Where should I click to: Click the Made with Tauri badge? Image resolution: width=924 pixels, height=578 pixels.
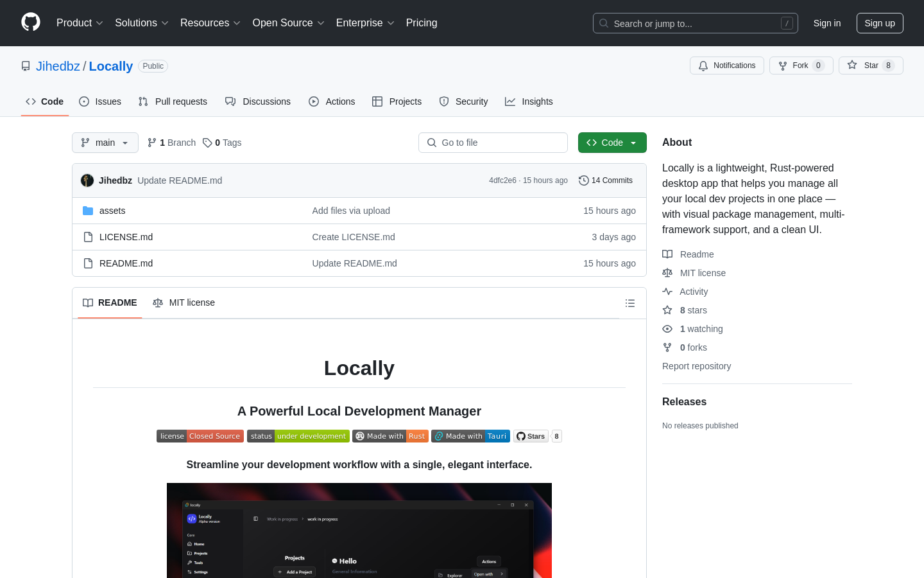pos(470,436)
